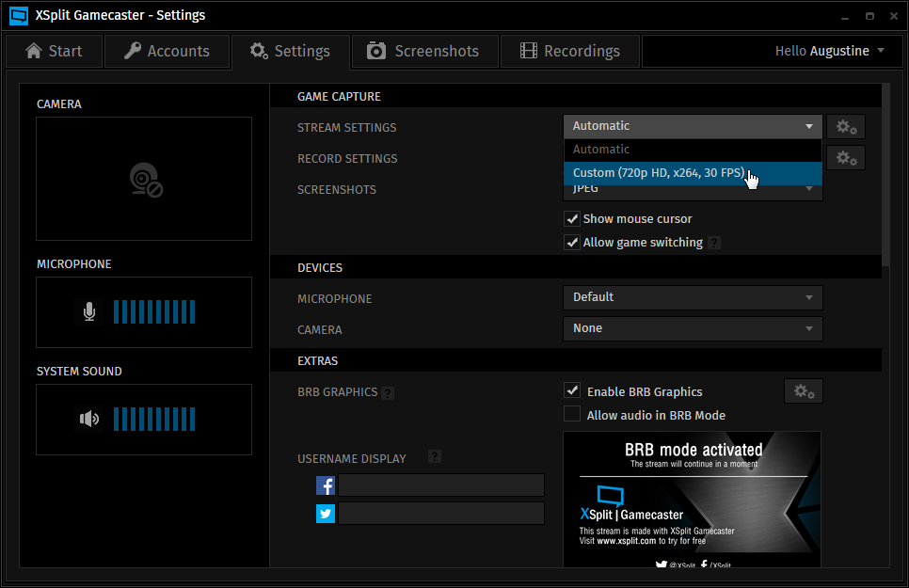Click the Username Display help icon

coord(435,456)
